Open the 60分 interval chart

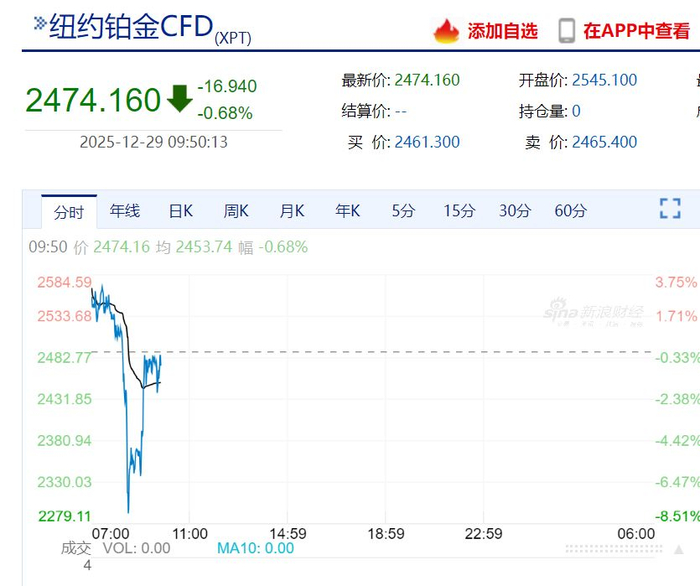click(571, 211)
